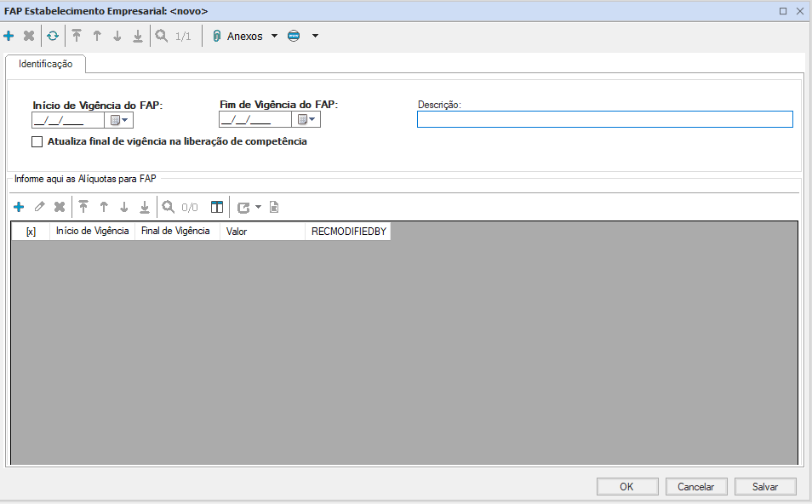This screenshot has width=812, height=504.
Task: Click into the Descrição text field
Action: click(604, 120)
